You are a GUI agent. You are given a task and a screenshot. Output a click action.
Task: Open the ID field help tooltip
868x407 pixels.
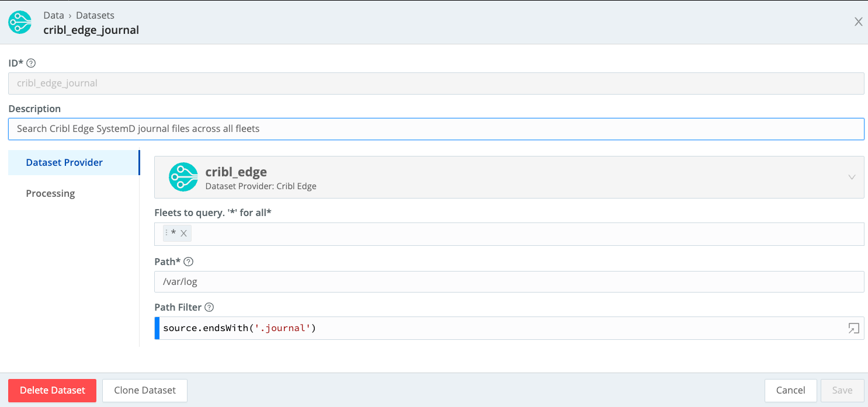tap(32, 62)
